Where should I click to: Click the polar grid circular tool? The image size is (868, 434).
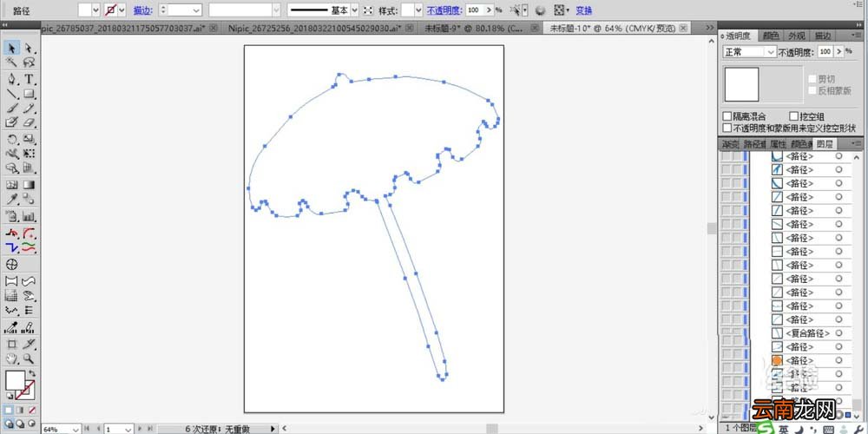point(11,265)
